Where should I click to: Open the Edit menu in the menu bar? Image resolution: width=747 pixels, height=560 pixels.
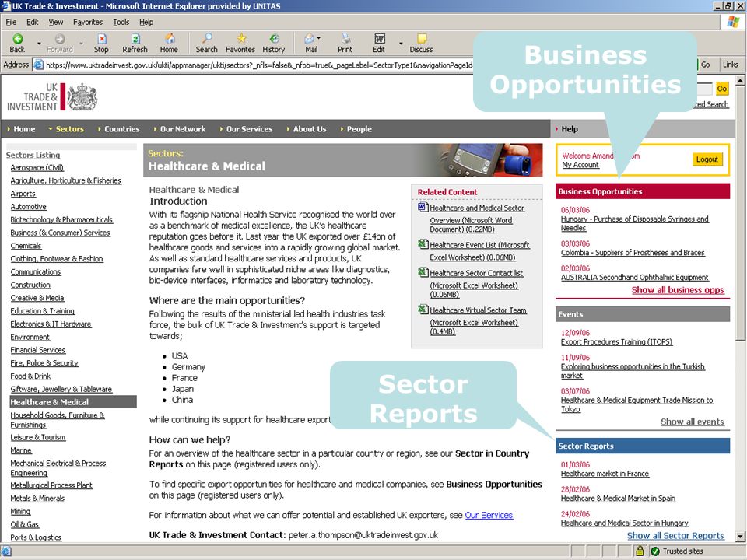click(33, 22)
